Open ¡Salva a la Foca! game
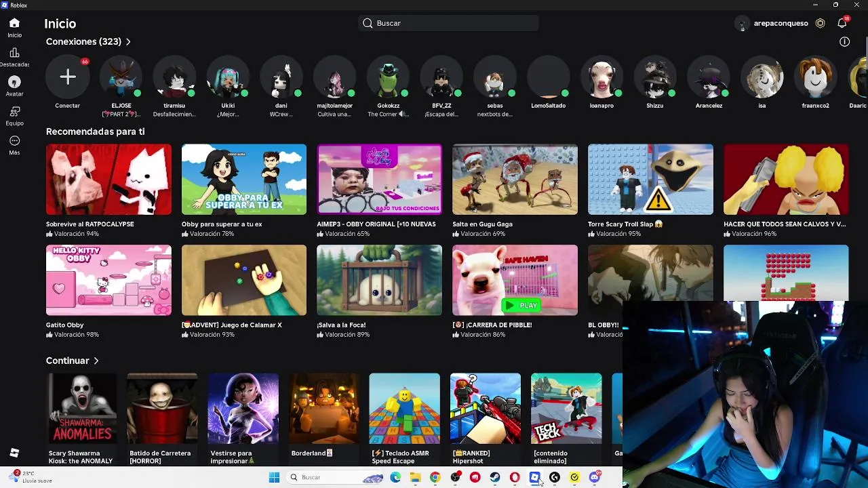Screen dimensions: 868x488 379,281
